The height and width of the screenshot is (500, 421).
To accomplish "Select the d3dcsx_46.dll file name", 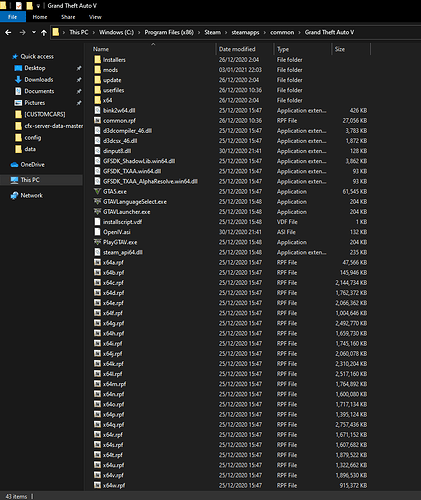I will click(120, 141).
